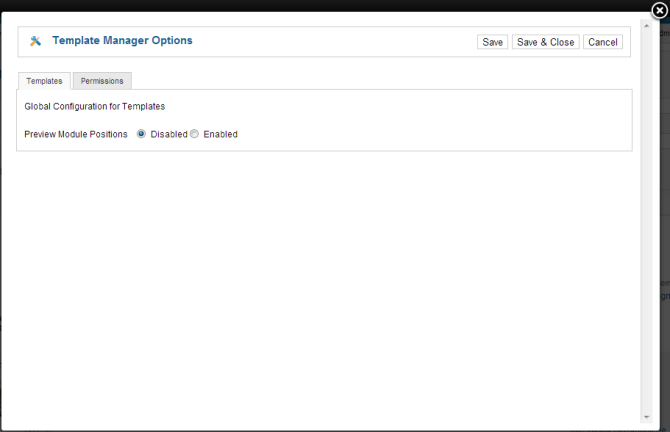Viewport: 670px width, 432px height.
Task: Select the Disabled radio button
Action: [141, 134]
